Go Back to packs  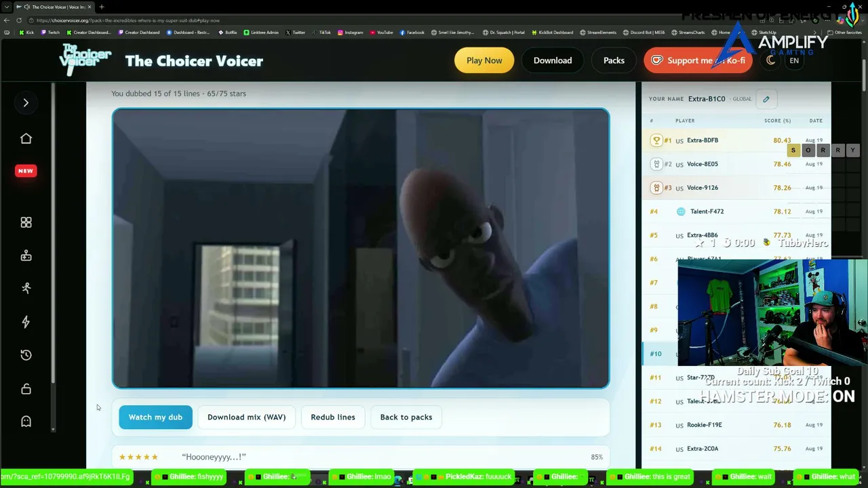pos(406,417)
